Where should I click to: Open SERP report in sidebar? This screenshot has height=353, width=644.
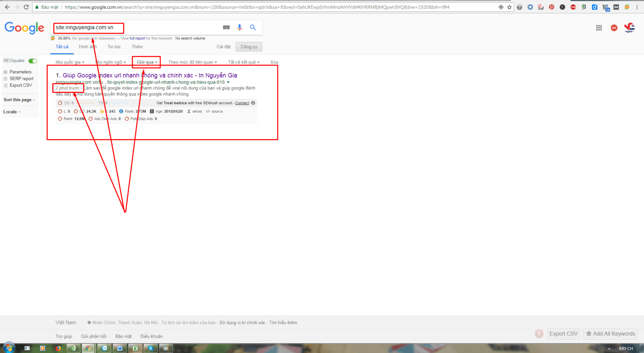click(21, 79)
